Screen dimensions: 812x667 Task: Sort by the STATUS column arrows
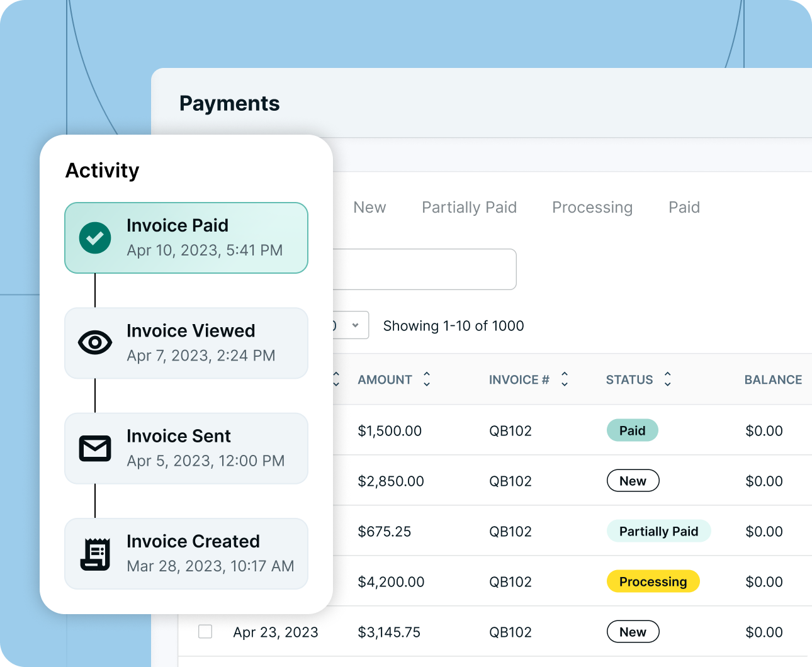click(668, 379)
